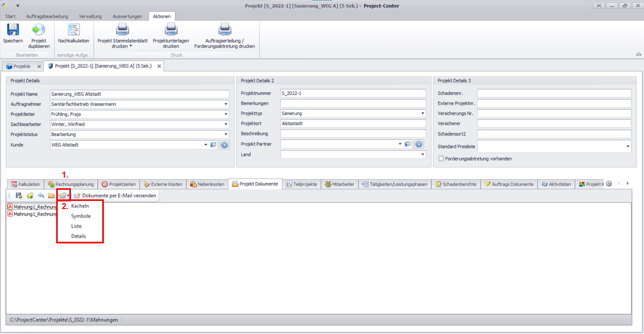Click Projektunterlagen drucken printer icon
The image size is (644, 334).
(171, 30)
